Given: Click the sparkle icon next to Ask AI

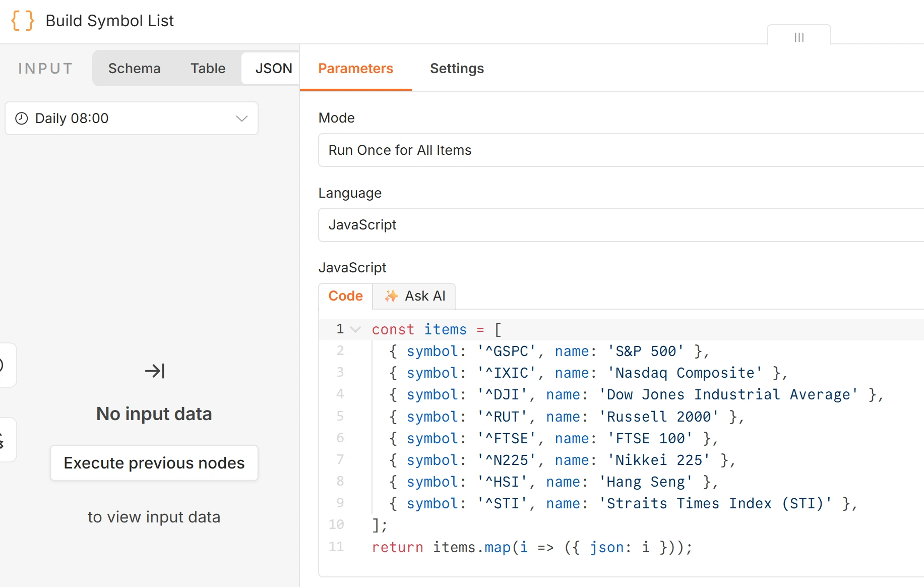Looking at the screenshot, I should (392, 296).
